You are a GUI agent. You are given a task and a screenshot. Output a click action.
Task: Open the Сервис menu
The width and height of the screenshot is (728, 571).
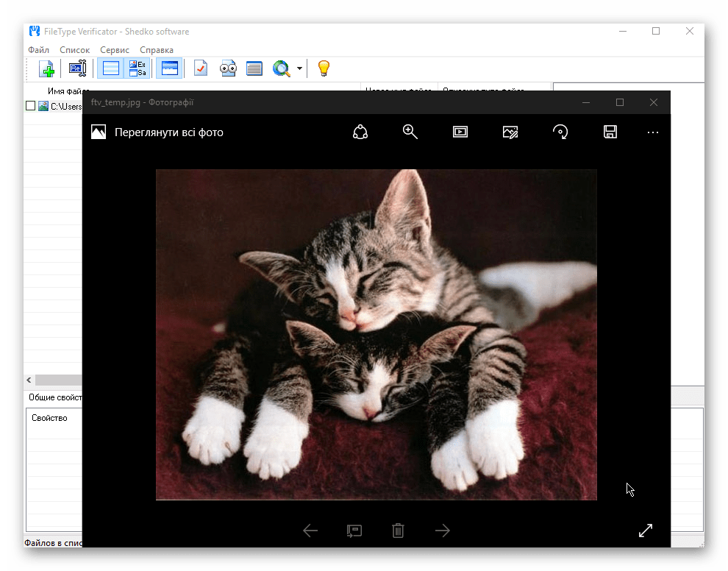[x=115, y=50]
